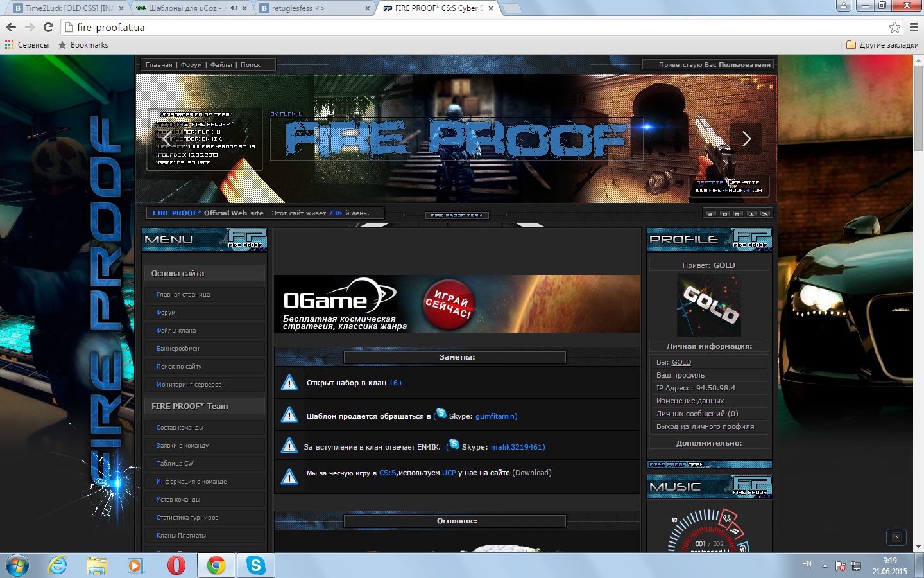Open Opera from the taskbar
924x578 pixels.
(176, 566)
